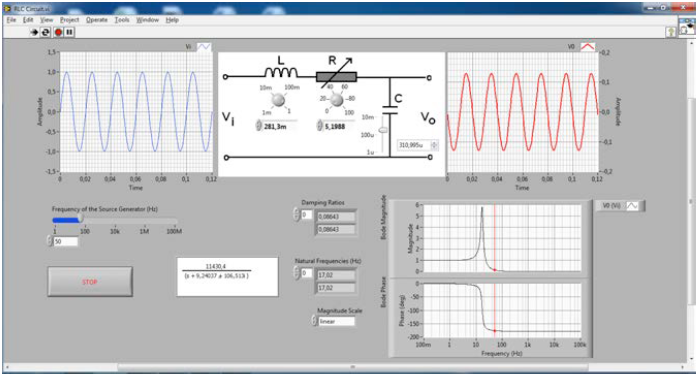
Task: Open the Help menu
Action: 172,20
